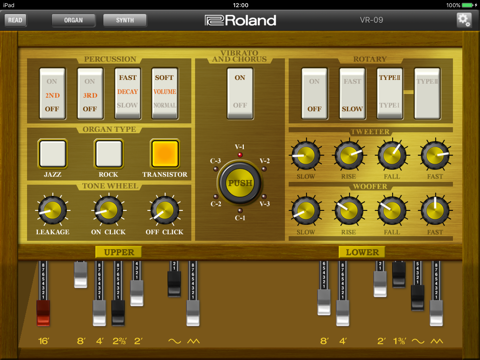Select the C-2 chorus indicator

pos(216,197)
